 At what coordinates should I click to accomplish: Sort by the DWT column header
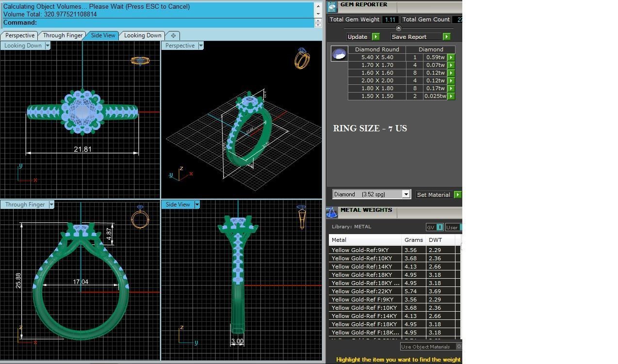pyautogui.click(x=440, y=240)
